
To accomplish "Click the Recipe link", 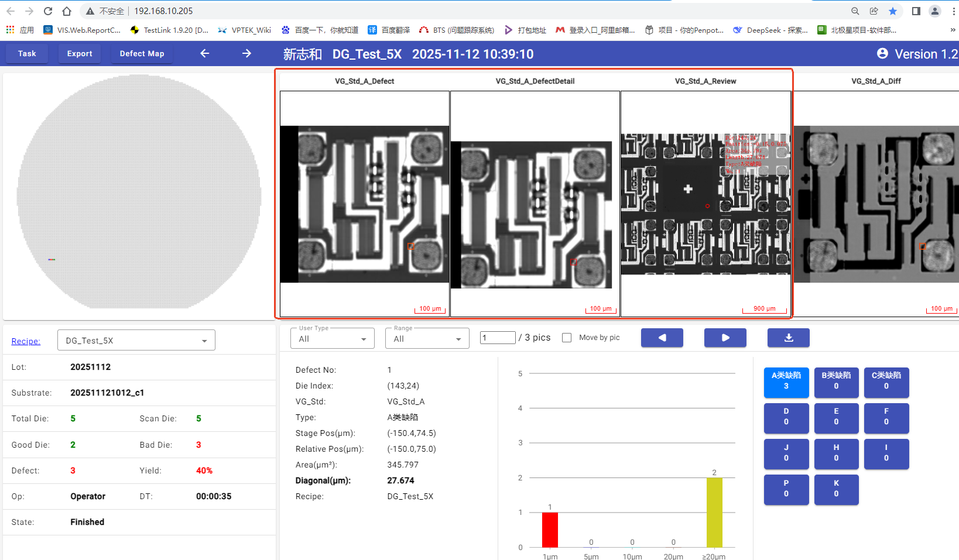I will (26, 341).
